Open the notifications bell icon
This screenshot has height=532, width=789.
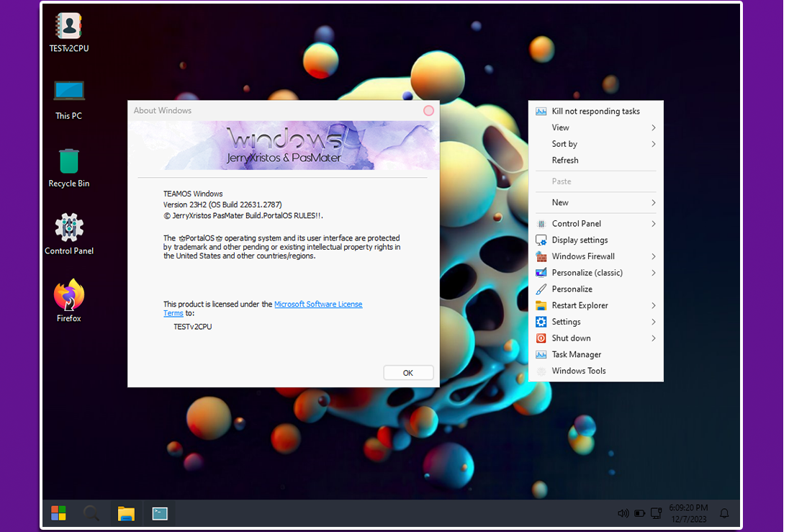(724, 513)
